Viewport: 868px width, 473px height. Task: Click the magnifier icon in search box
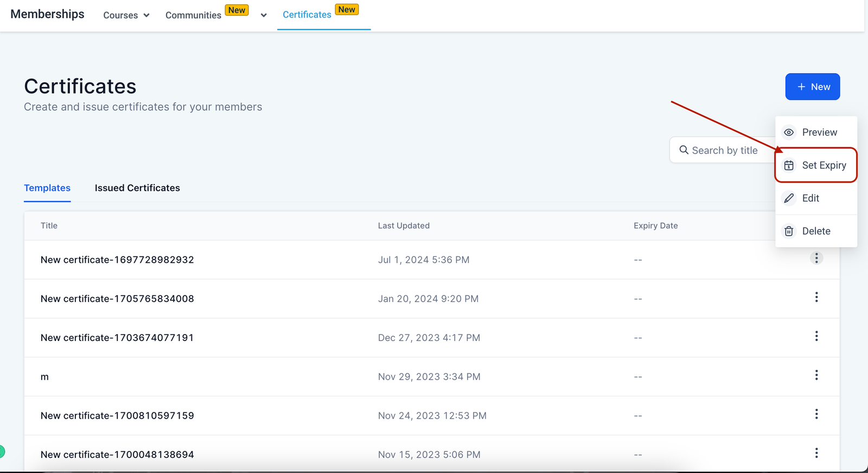684,150
